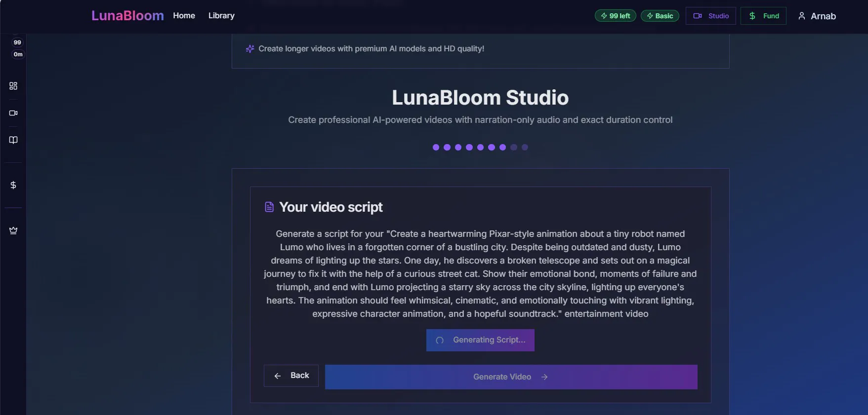
Task: Click the Generate Video button
Action: click(511, 377)
